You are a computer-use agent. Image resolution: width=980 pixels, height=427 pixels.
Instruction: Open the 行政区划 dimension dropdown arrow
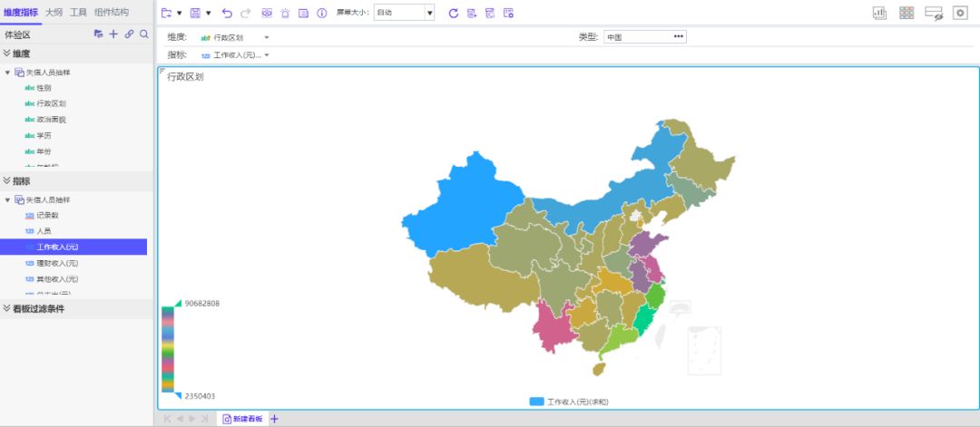point(267,37)
